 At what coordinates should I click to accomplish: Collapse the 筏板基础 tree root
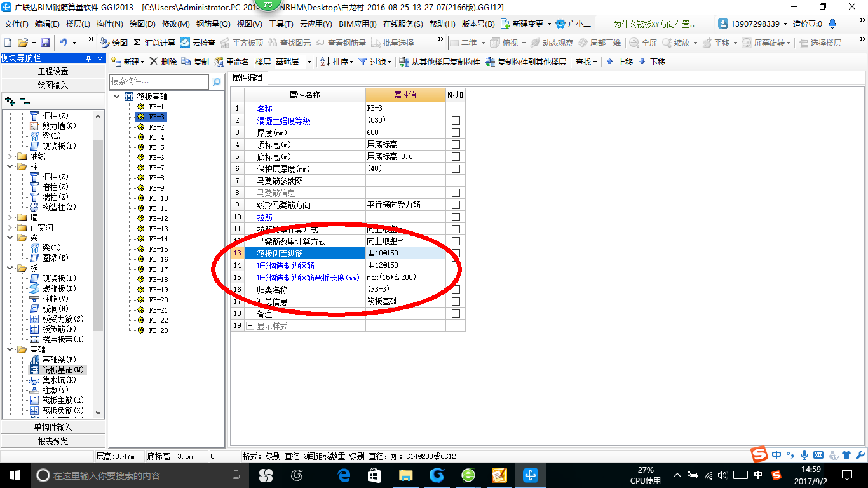(x=116, y=97)
